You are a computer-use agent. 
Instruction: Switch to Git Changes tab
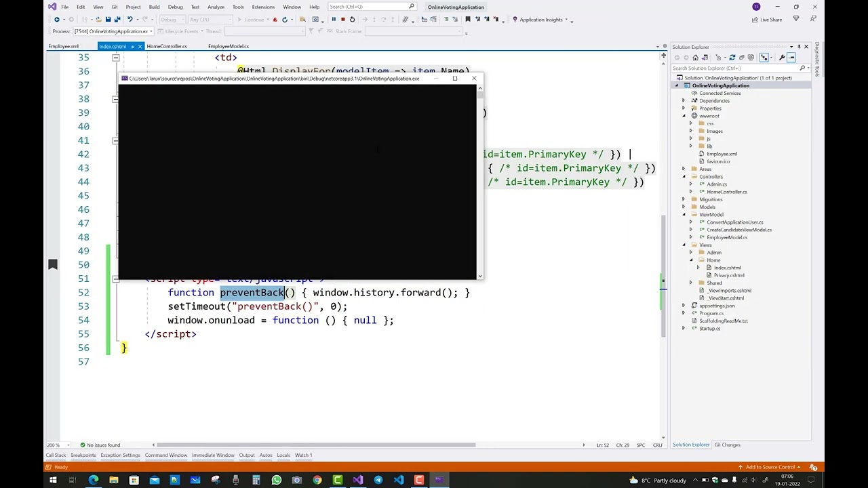coord(727,445)
